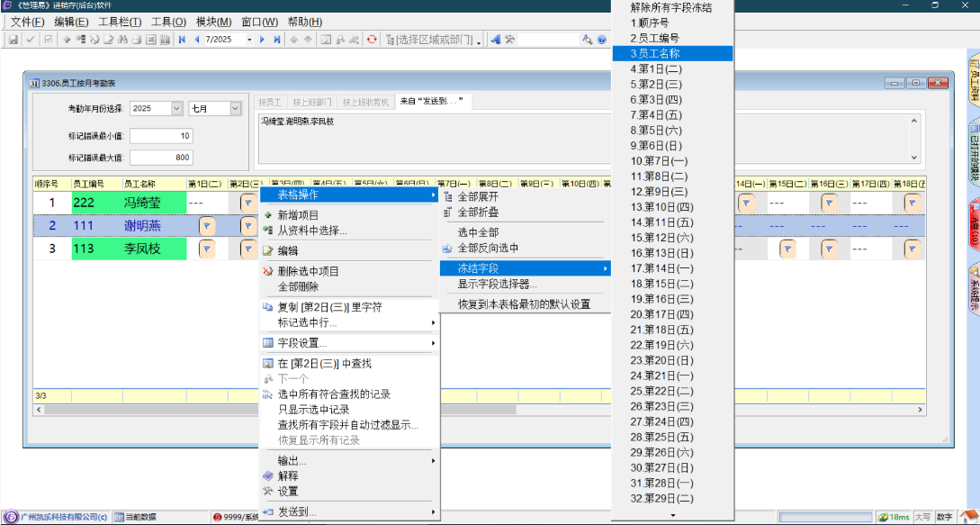Click 恢复到本表格最初的默认设置

pyautogui.click(x=524, y=304)
